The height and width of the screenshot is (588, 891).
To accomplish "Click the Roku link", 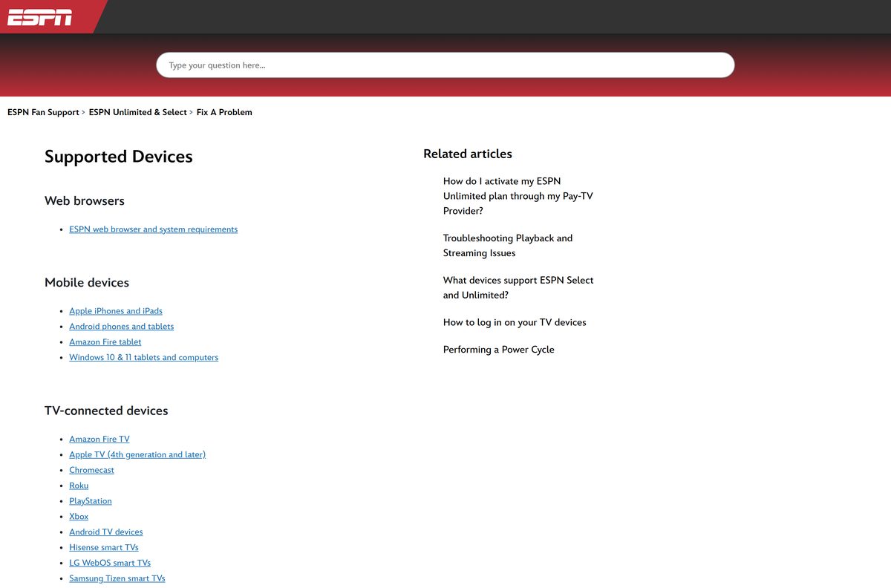I will click(79, 486).
